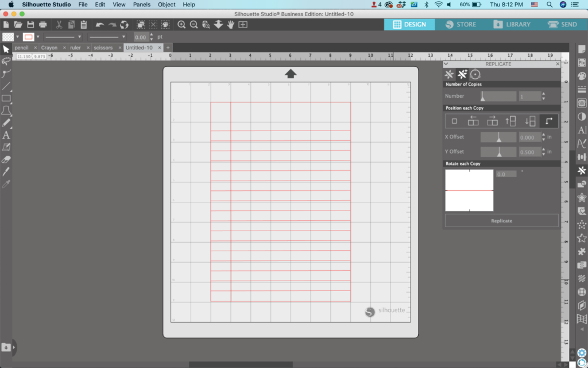Cut selection with scissors icon
The height and width of the screenshot is (368, 588).
pos(59,25)
